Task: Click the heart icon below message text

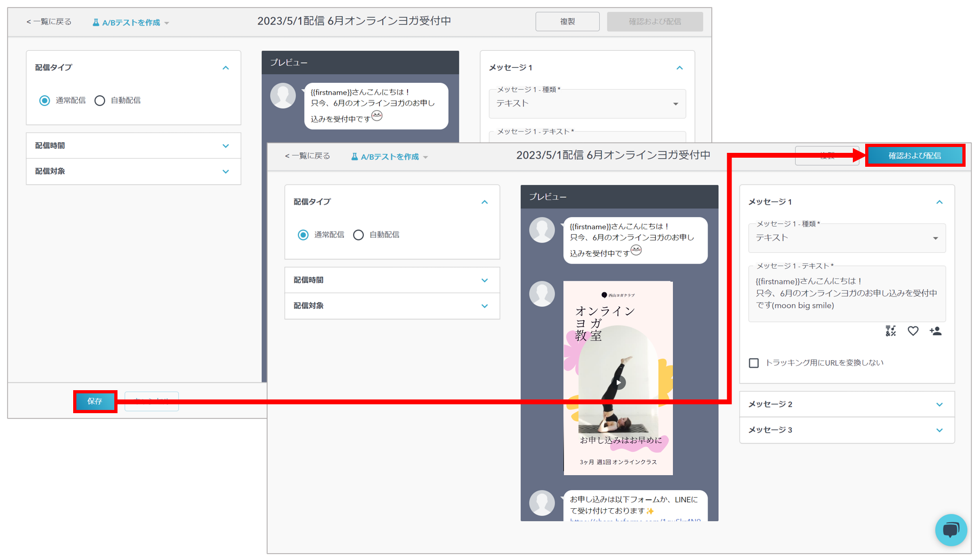Action: (x=913, y=331)
